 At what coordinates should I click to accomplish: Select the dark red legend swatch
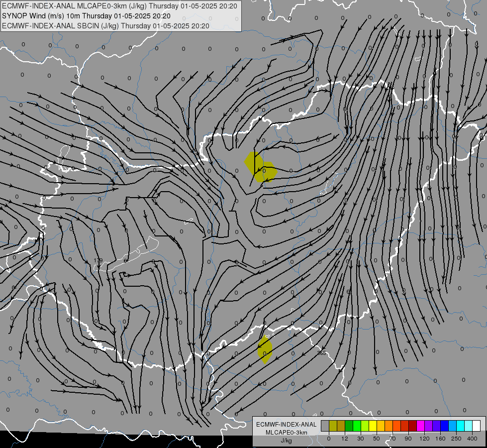413,426
